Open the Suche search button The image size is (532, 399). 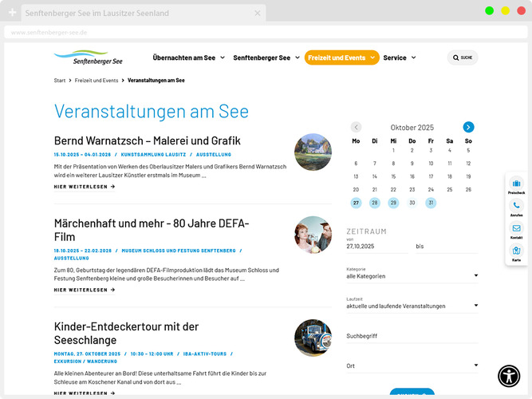click(462, 57)
